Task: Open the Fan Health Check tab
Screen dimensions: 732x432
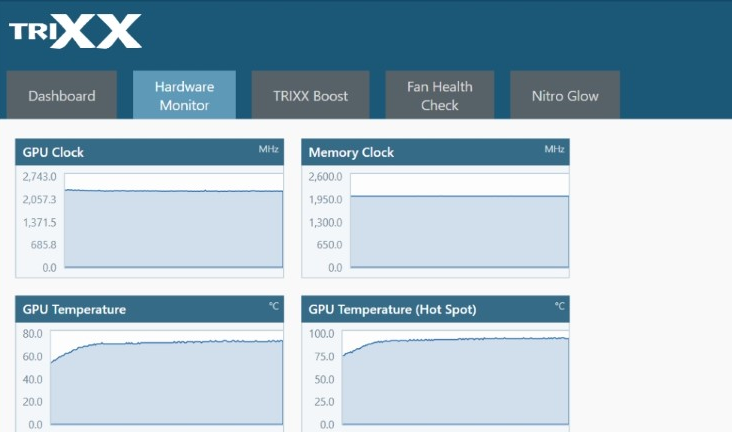Action: [439, 95]
